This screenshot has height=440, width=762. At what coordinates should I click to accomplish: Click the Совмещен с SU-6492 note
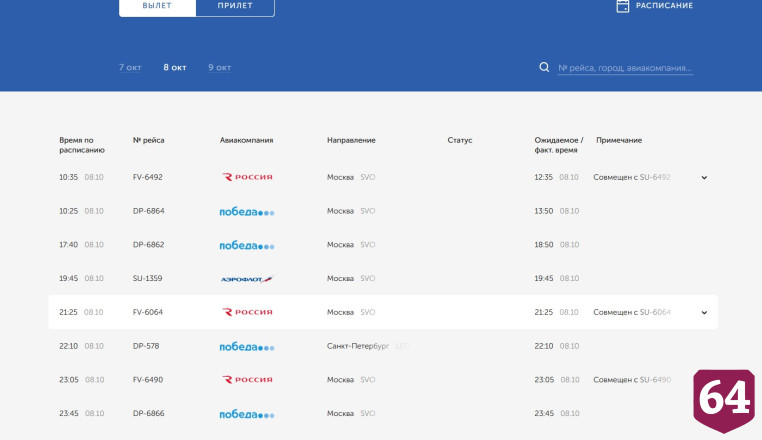(x=632, y=177)
